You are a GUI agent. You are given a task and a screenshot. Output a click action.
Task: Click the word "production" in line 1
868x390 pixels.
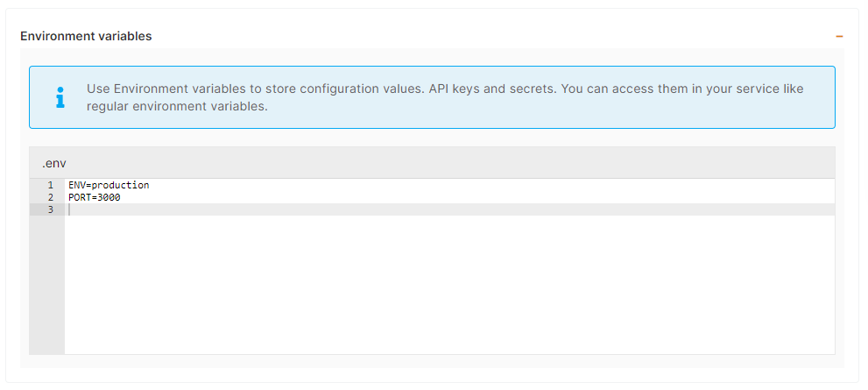120,186
